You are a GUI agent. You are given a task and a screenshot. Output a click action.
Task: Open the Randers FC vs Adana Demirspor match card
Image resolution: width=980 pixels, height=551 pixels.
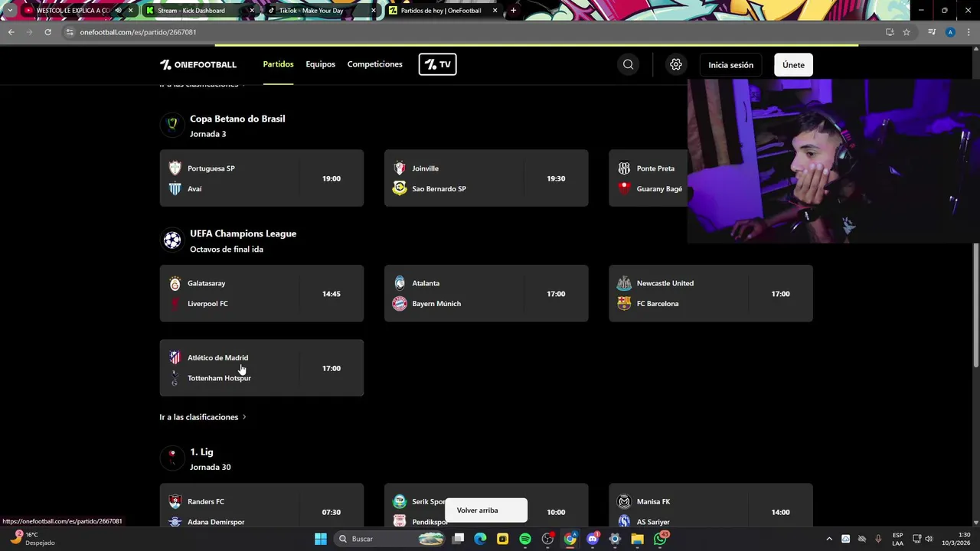point(262,505)
